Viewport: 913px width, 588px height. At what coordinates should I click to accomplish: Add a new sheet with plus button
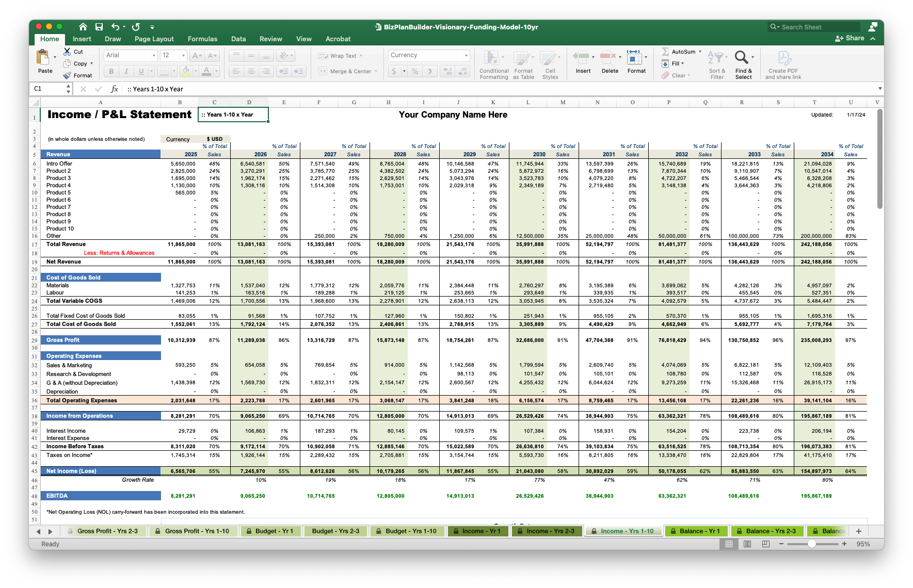pyautogui.click(x=858, y=531)
